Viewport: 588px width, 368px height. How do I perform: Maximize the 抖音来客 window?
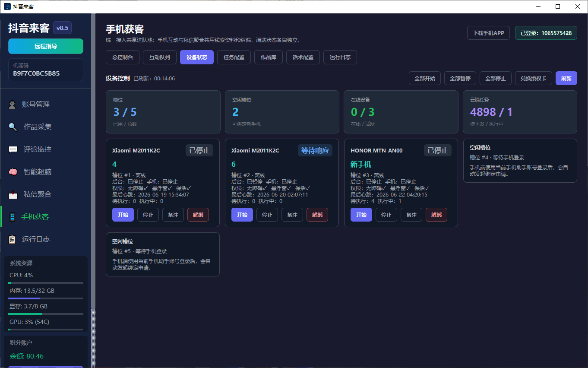click(558, 6)
